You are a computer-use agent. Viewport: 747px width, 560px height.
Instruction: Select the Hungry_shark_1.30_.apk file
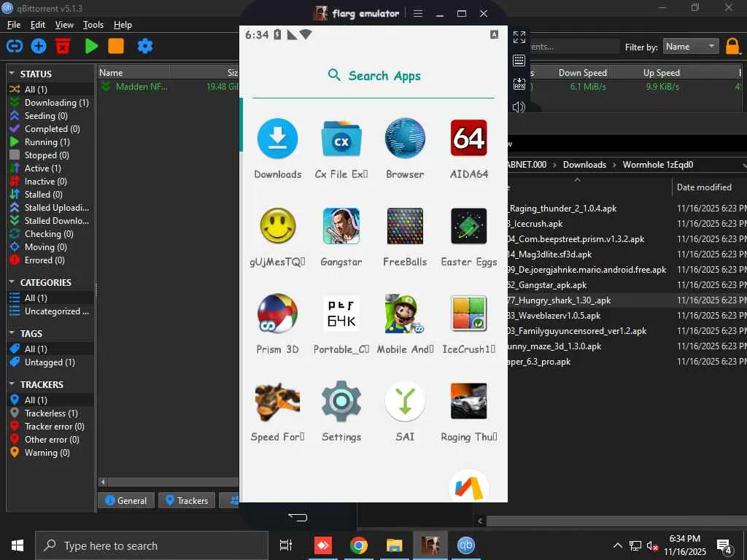[x=560, y=300]
